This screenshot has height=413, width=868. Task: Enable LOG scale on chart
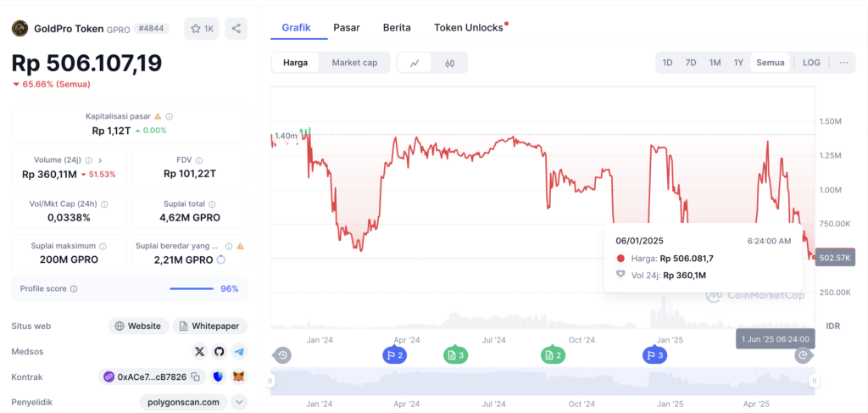(811, 63)
